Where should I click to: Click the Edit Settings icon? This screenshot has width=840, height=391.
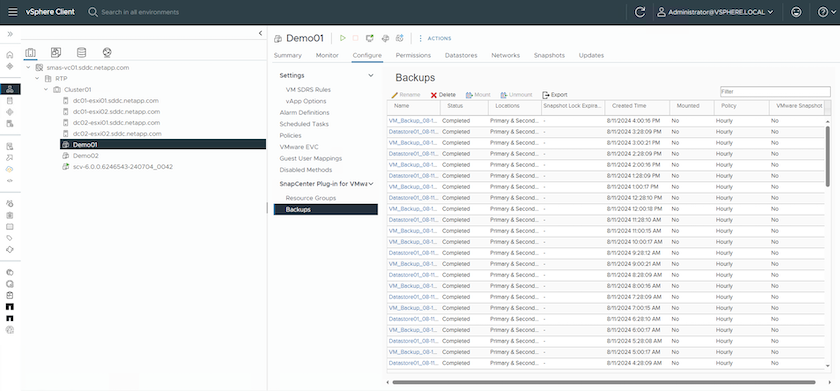coord(385,38)
